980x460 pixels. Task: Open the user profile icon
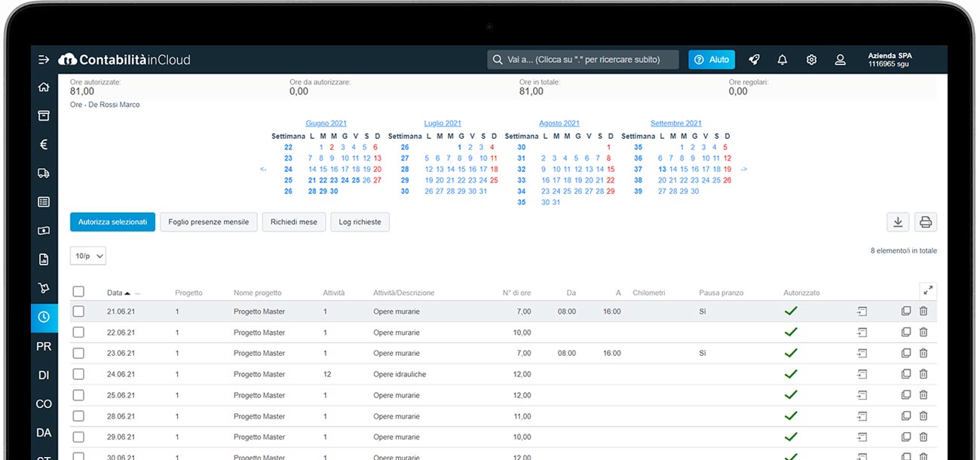point(840,60)
